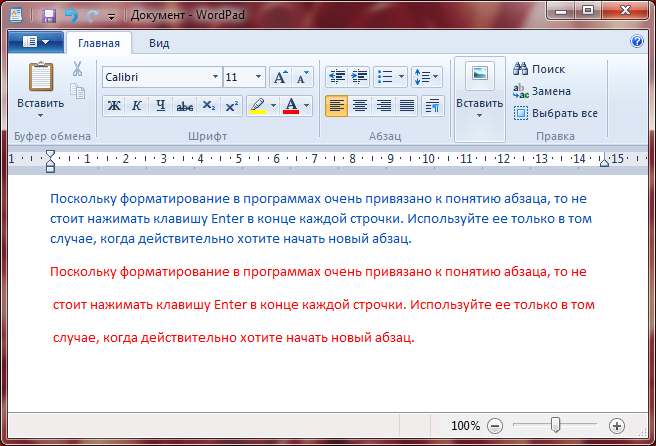Viewport: 656px width, 446px height.
Task: Insert a picture using the image icon
Action: coord(479,74)
